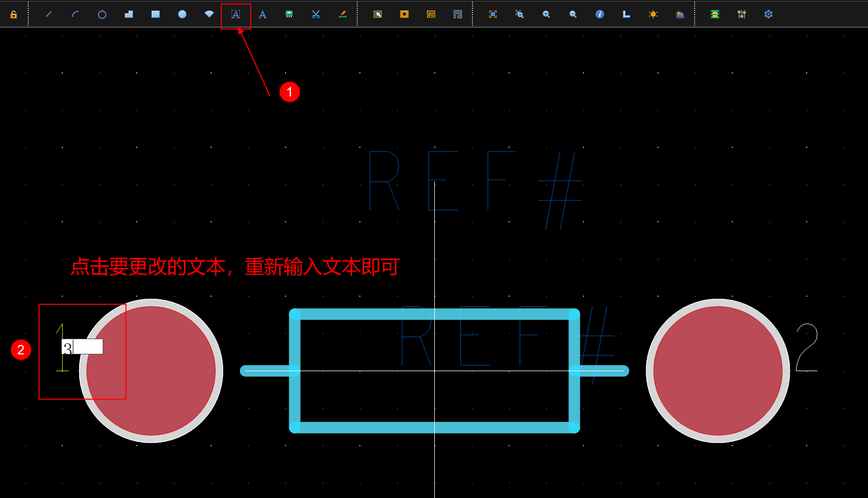
Task: Select the fan-shaped sector tool
Action: (209, 15)
